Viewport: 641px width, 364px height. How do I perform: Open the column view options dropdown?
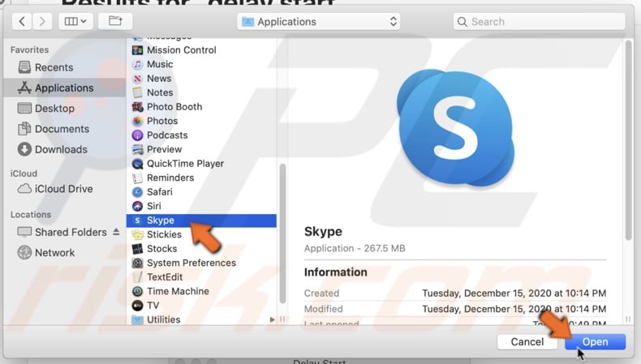pos(75,21)
